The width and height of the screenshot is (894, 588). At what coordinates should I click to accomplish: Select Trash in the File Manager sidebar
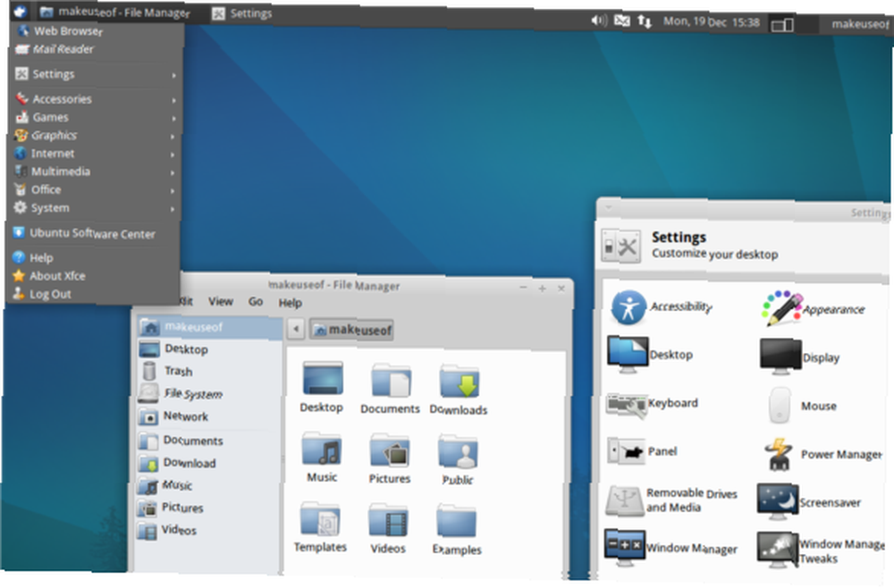(x=208, y=372)
